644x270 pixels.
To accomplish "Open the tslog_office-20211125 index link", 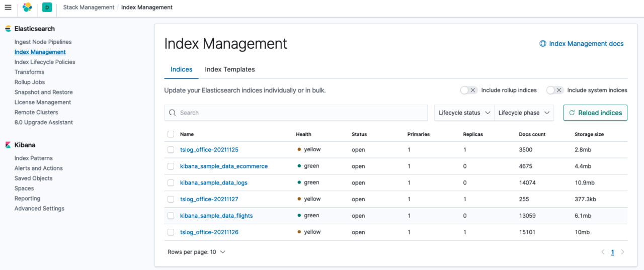I will coord(209,150).
